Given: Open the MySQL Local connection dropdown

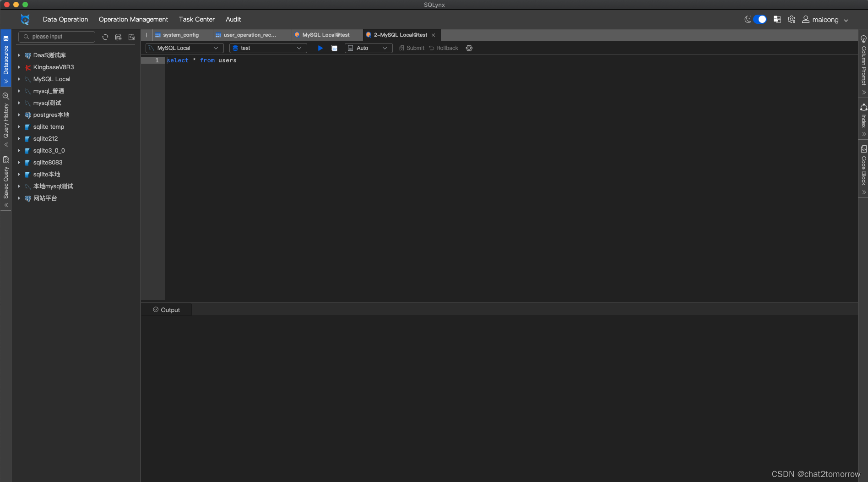Looking at the screenshot, I should tap(183, 48).
